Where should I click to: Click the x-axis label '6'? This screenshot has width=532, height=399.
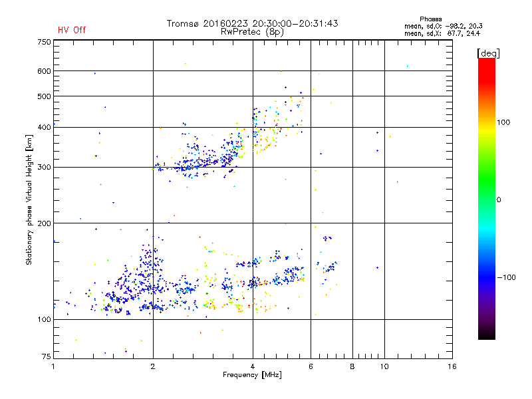point(311,366)
